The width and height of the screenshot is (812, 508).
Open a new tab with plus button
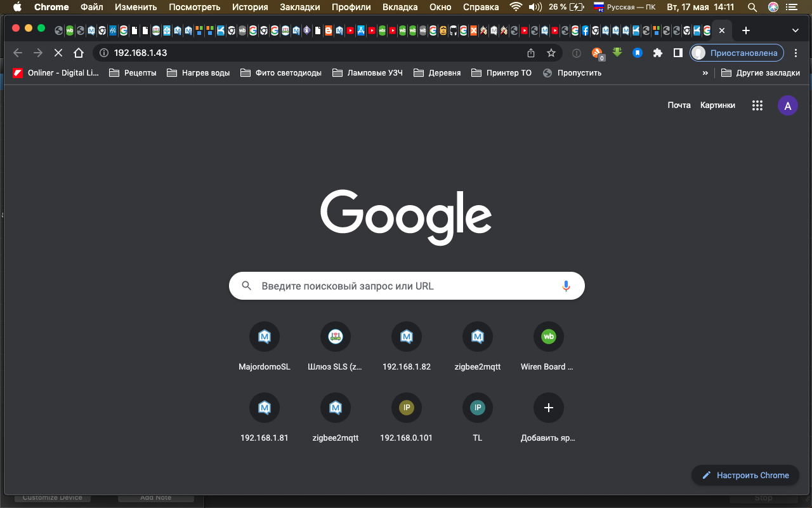[x=746, y=30]
